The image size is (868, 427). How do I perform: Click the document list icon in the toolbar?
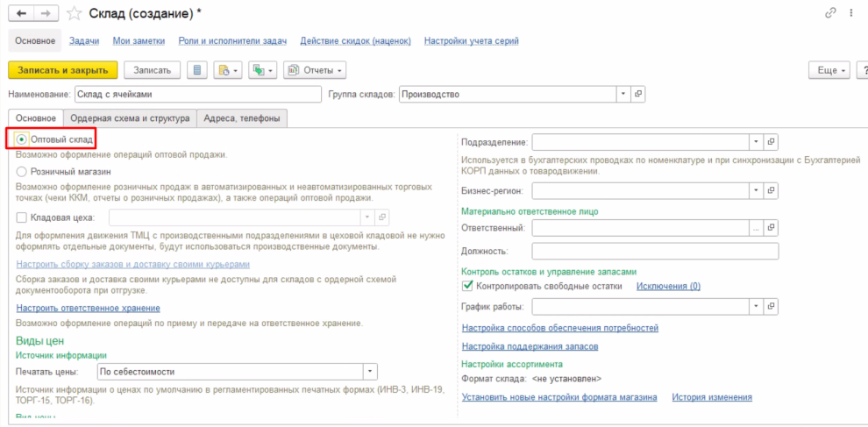197,70
